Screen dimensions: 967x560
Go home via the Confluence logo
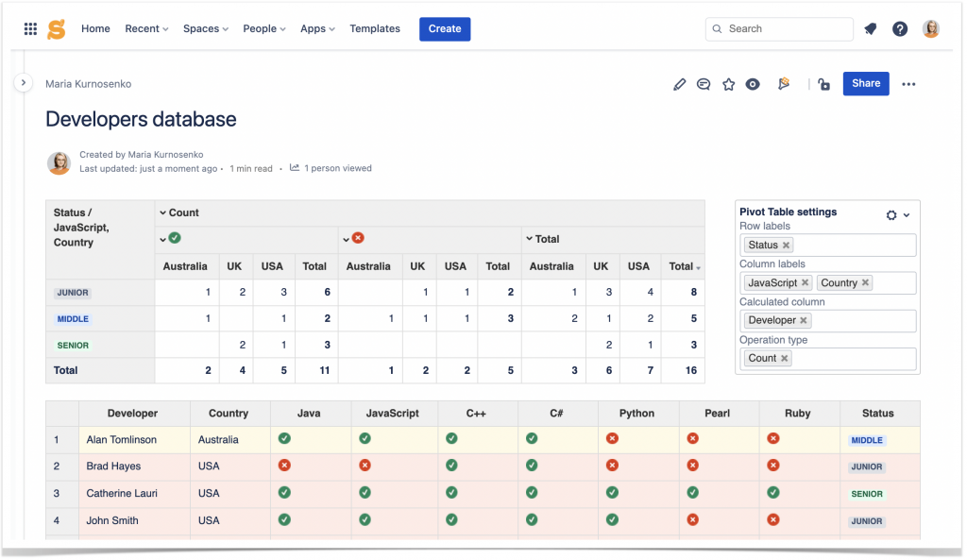coord(54,28)
